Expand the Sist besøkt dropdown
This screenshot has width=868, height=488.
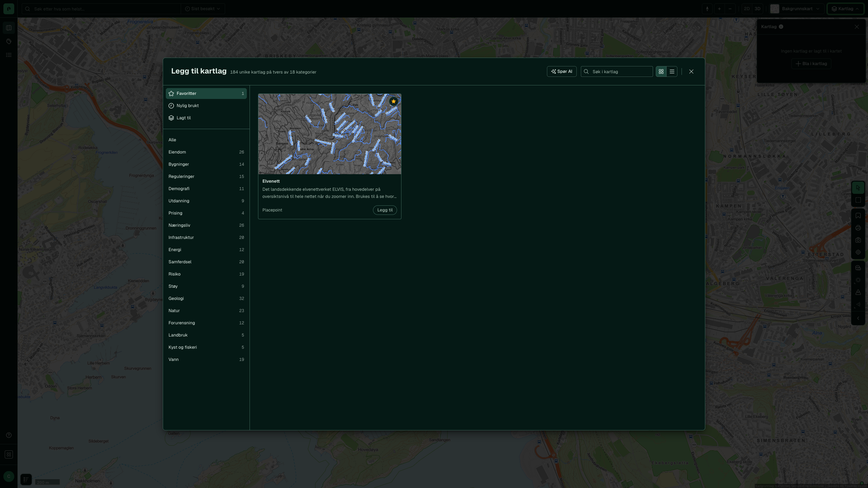click(x=203, y=9)
